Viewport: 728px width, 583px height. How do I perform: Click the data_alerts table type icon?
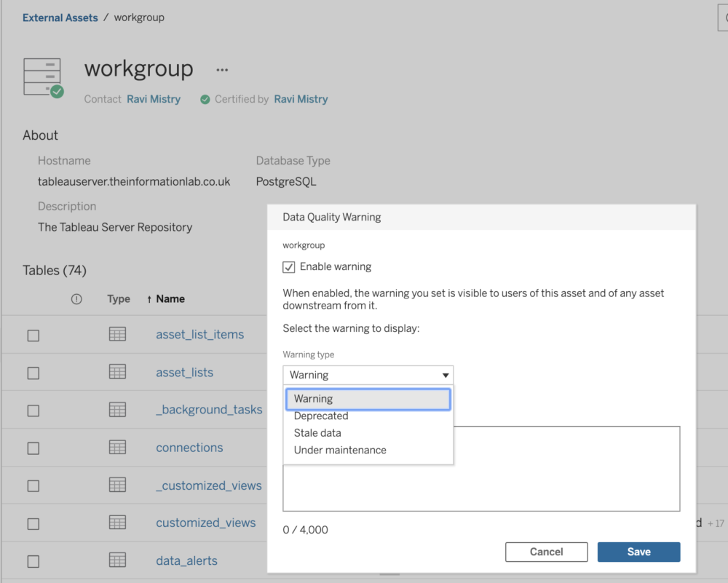117,560
